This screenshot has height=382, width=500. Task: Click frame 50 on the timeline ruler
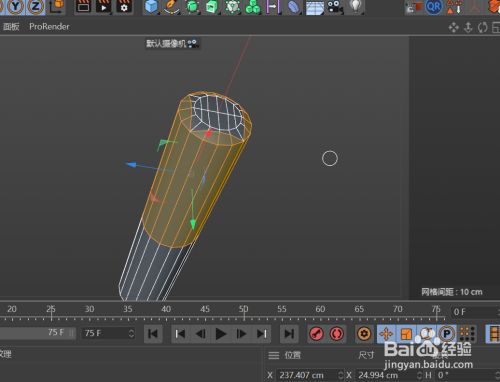pos(243,309)
